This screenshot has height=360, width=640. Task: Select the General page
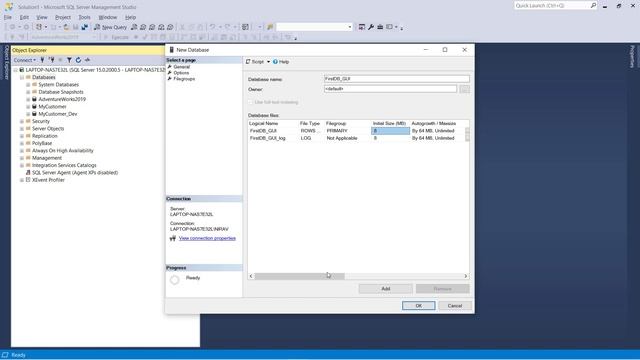(182, 67)
